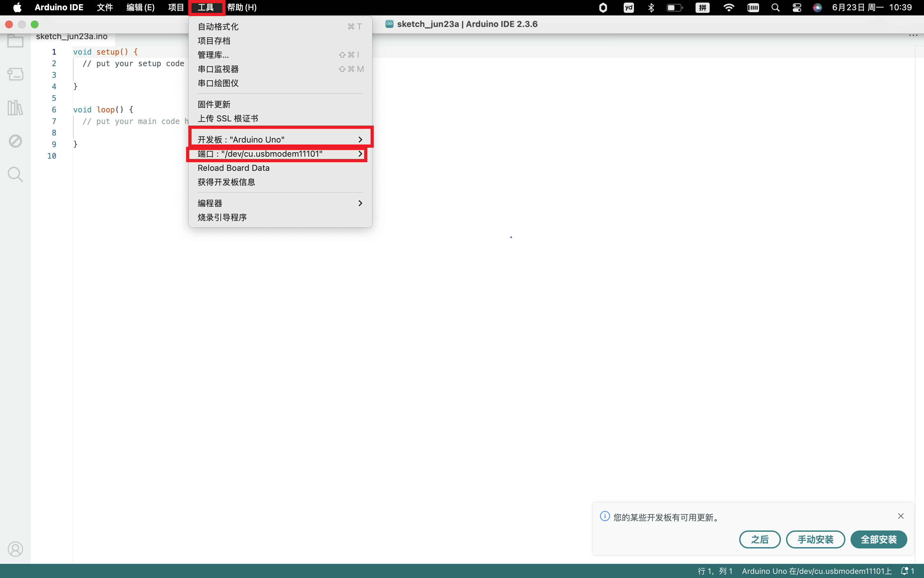Click the void loop() code line
Viewport: 924px width, 578px height.
click(x=103, y=109)
